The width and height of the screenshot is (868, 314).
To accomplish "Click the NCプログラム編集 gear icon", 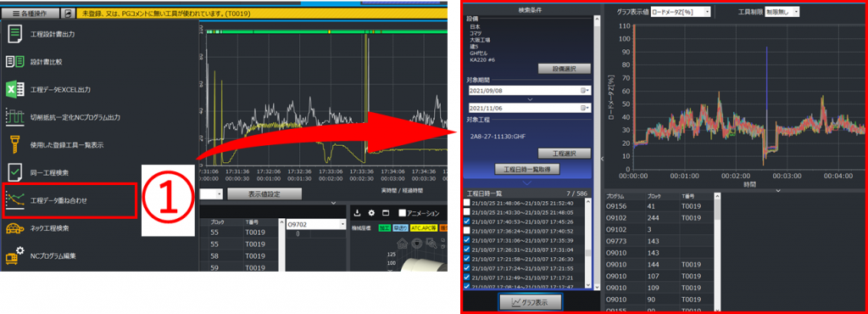I will coord(14,255).
